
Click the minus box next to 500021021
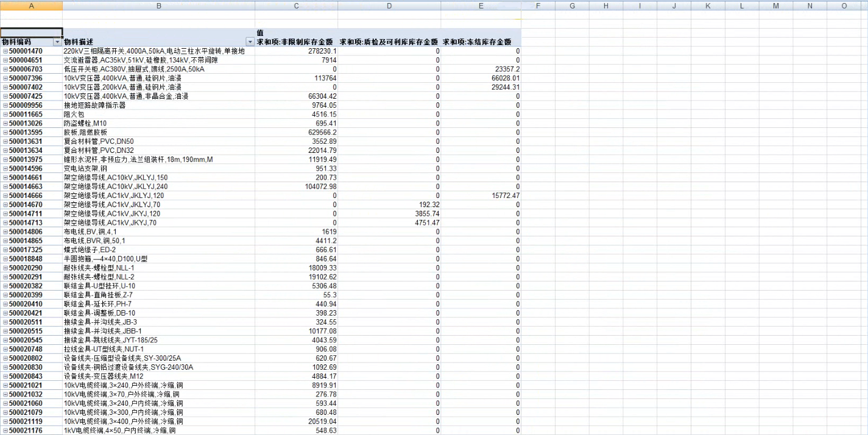point(5,385)
